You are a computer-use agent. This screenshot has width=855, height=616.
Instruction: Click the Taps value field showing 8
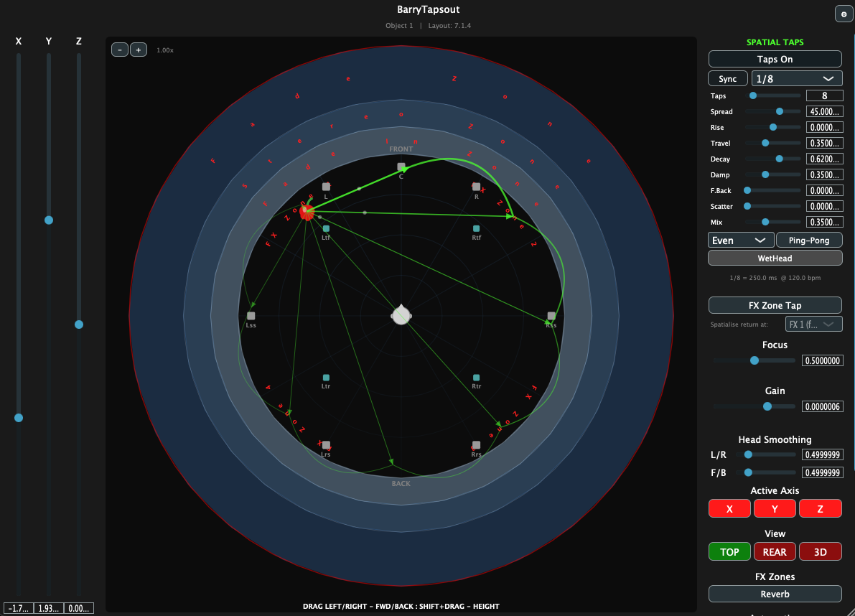coord(824,95)
